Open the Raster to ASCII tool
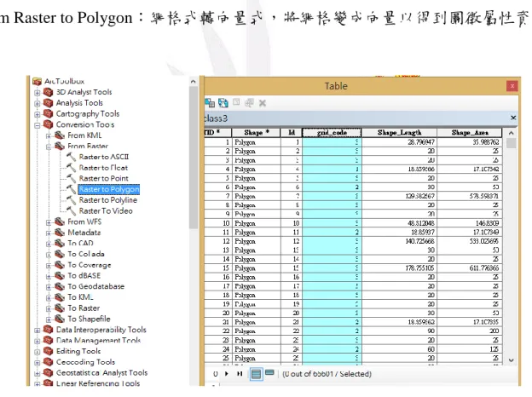 click(104, 157)
